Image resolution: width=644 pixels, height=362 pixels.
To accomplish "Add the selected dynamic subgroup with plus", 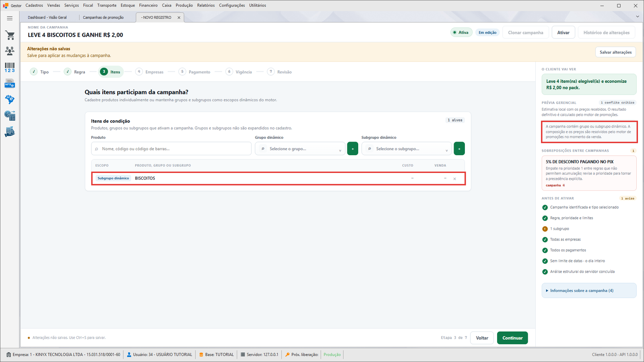I will pyautogui.click(x=459, y=149).
